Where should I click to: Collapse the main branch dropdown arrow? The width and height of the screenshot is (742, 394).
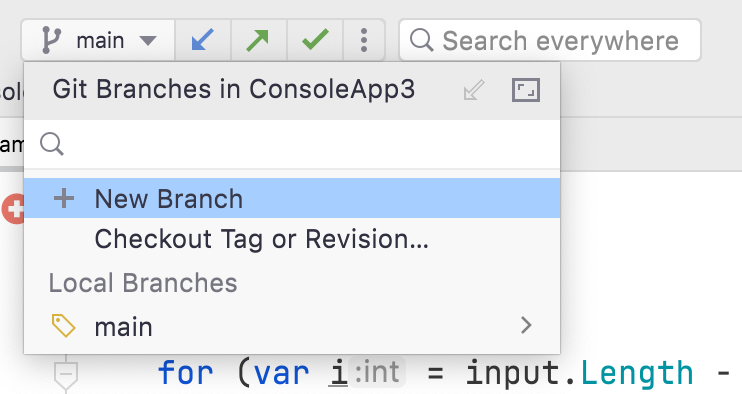(148, 41)
